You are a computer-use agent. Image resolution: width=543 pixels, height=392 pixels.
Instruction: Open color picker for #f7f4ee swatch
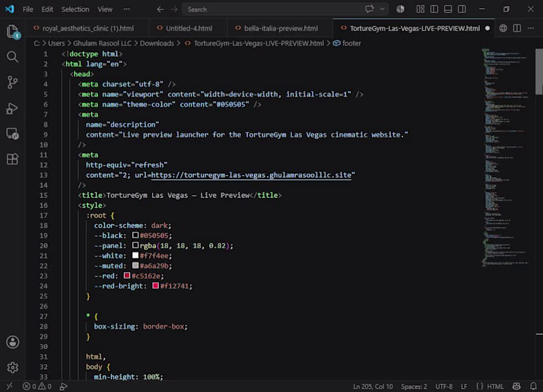point(135,255)
